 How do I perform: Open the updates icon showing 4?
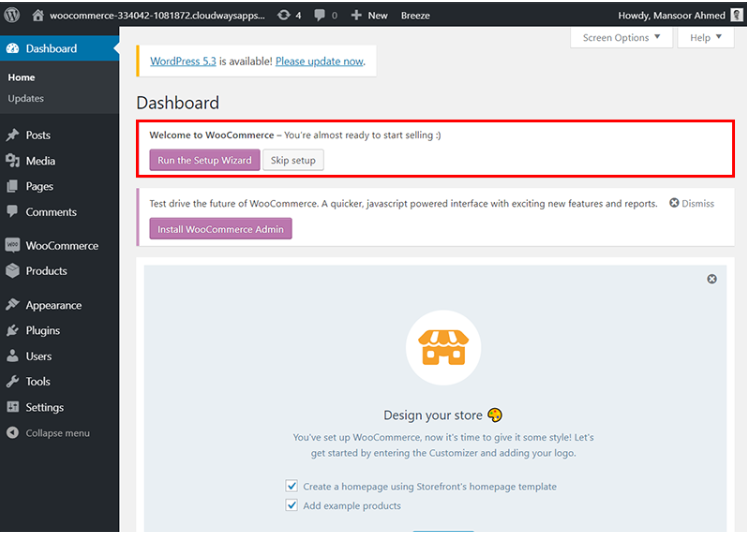click(x=284, y=15)
